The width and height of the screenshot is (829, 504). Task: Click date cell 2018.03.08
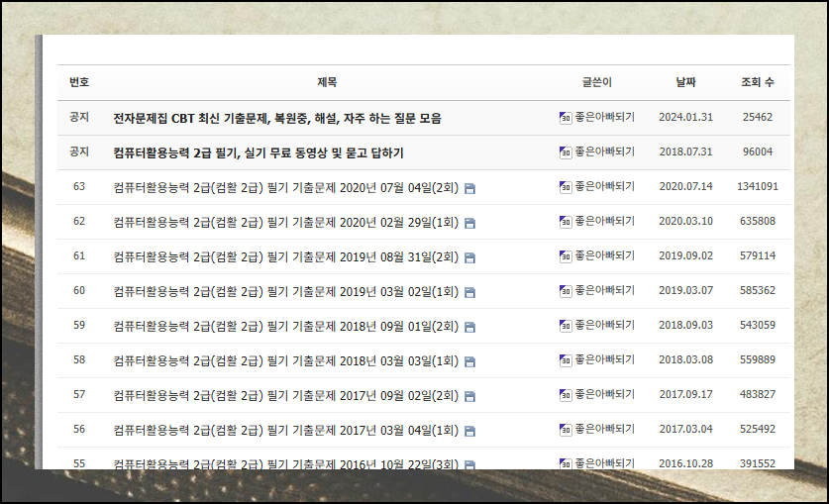(x=685, y=359)
